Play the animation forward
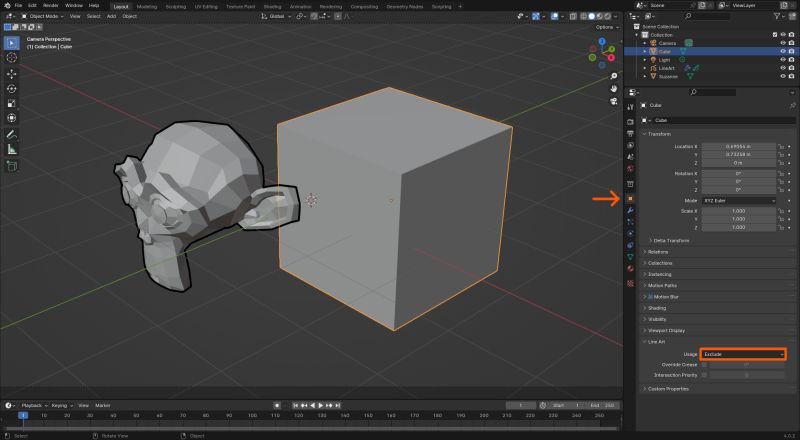Viewport: 800px width, 440px height. pyautogui.click(x=320, y=405)
